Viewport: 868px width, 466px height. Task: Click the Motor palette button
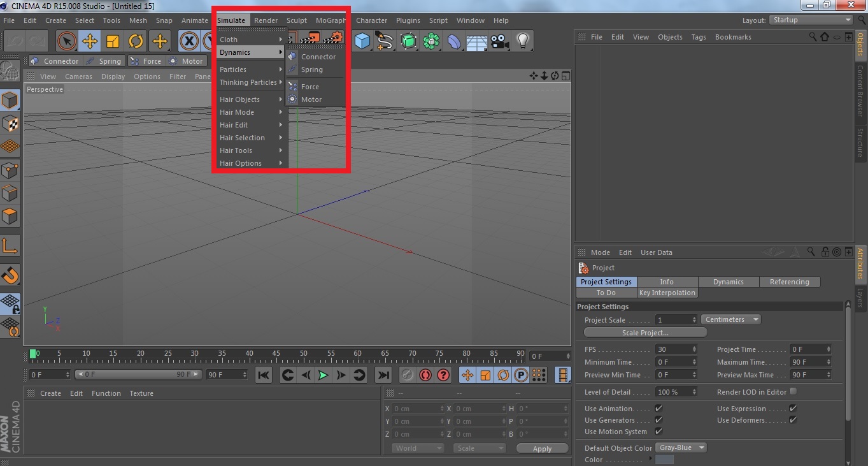(186, 61)
